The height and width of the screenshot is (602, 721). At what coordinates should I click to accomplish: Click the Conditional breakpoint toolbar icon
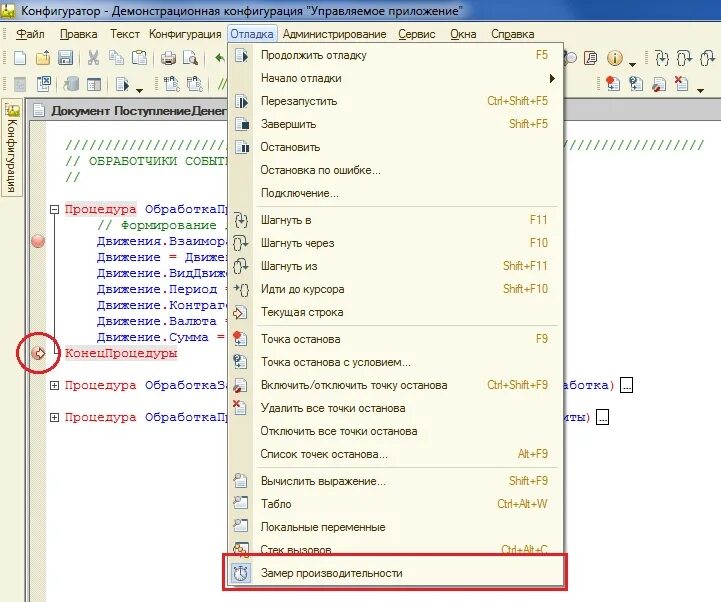[636, 84]
